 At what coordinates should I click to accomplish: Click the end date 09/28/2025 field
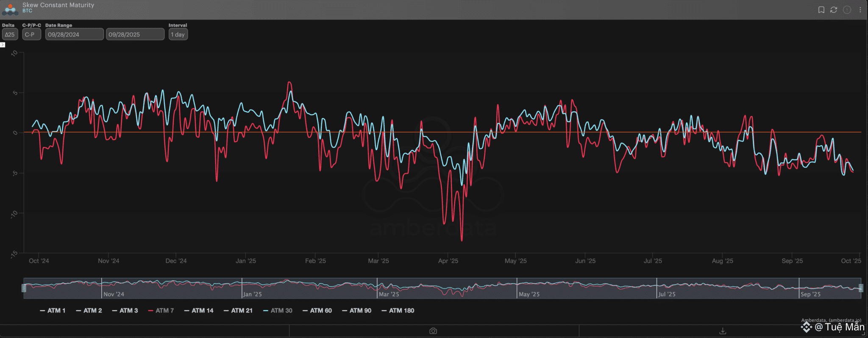pos(135,34)
